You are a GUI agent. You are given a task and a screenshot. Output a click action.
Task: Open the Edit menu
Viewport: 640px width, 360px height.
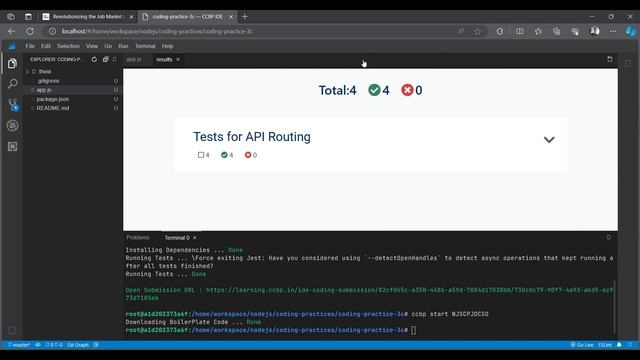pyautogui.click(x=46, y=46)
